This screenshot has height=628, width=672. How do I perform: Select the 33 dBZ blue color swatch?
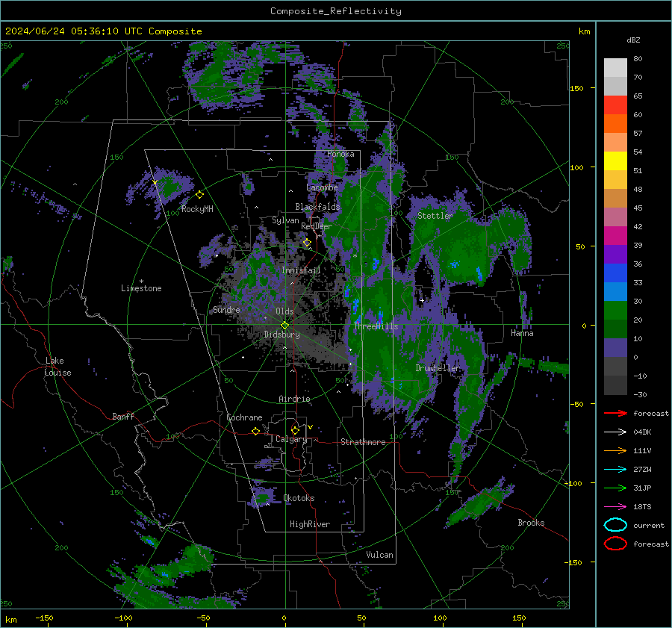615,273
